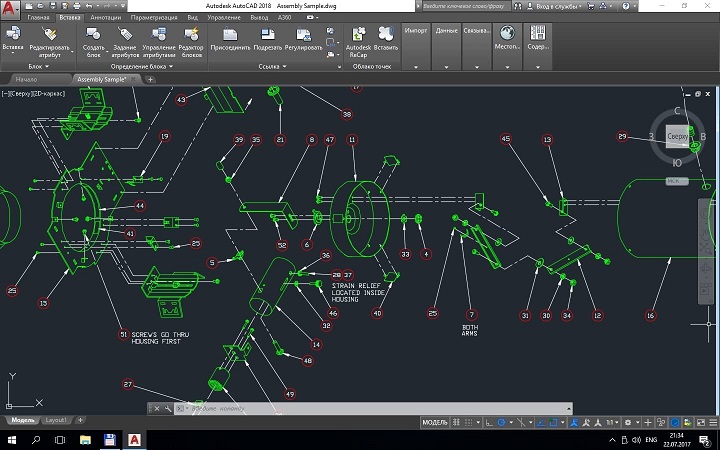Viewport: 720px width, 450px height.
Task: Open the Layout1 tab
Action: coord(58,421)
